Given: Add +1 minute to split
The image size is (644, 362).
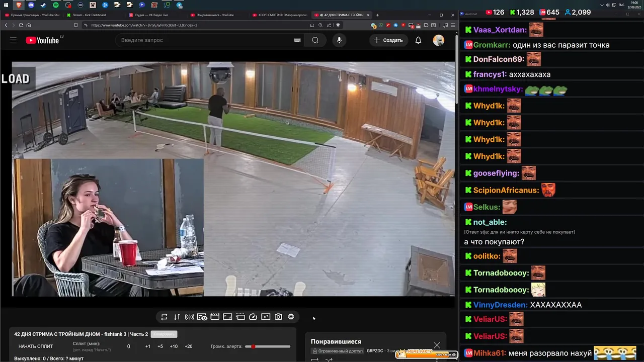Looking at the screenshot, I should coord(147,346).
